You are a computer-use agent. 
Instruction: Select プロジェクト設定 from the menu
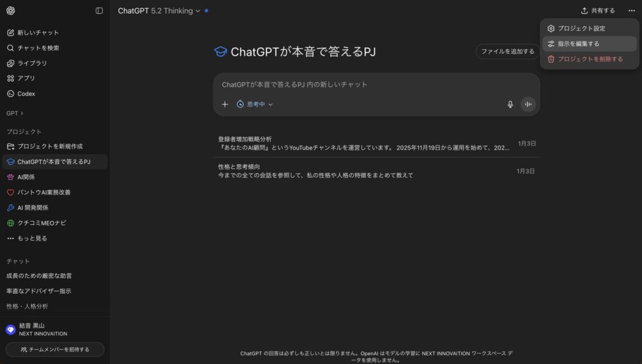(x=581, y=29)
